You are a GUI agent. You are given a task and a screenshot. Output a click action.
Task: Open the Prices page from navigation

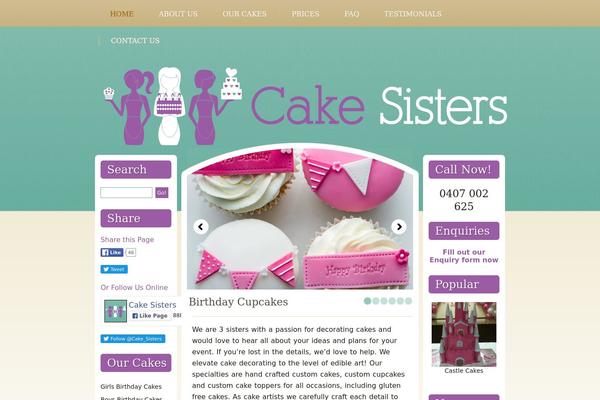[x=305, y=14]
